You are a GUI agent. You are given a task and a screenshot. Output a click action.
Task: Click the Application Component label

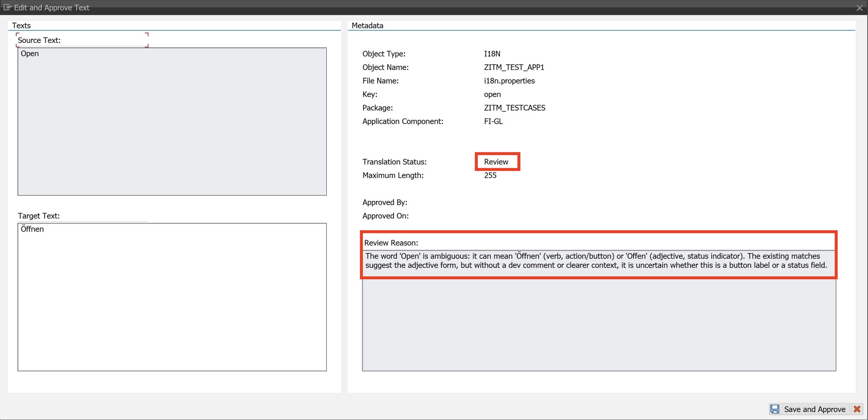[x=403, y=121]
